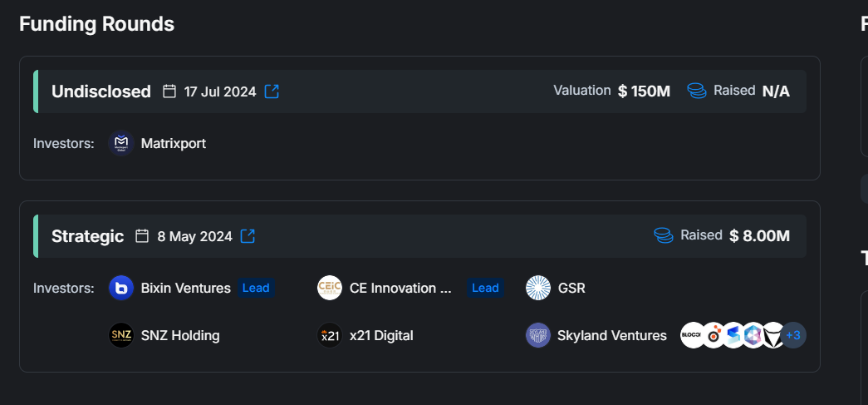This screenshot has height=405, width=868.
Task: Click the SNZ Holding logo icon
Action: [121, 336]
